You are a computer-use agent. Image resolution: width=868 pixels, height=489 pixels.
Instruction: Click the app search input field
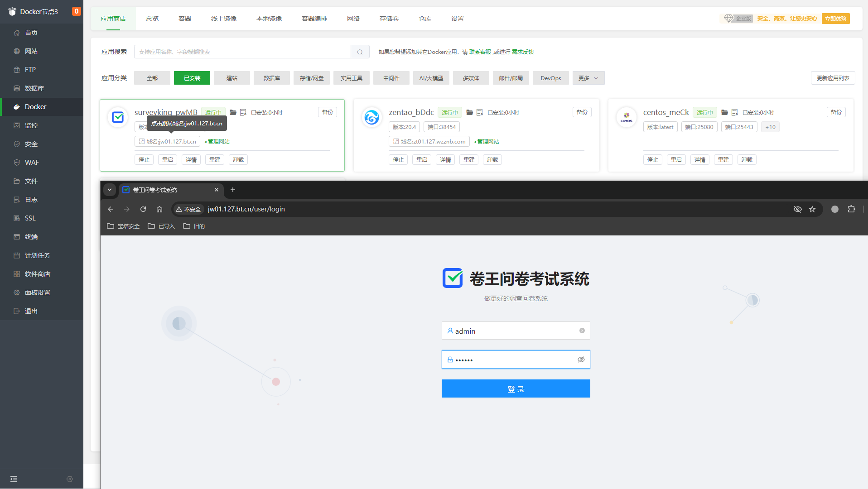(242, 52)
